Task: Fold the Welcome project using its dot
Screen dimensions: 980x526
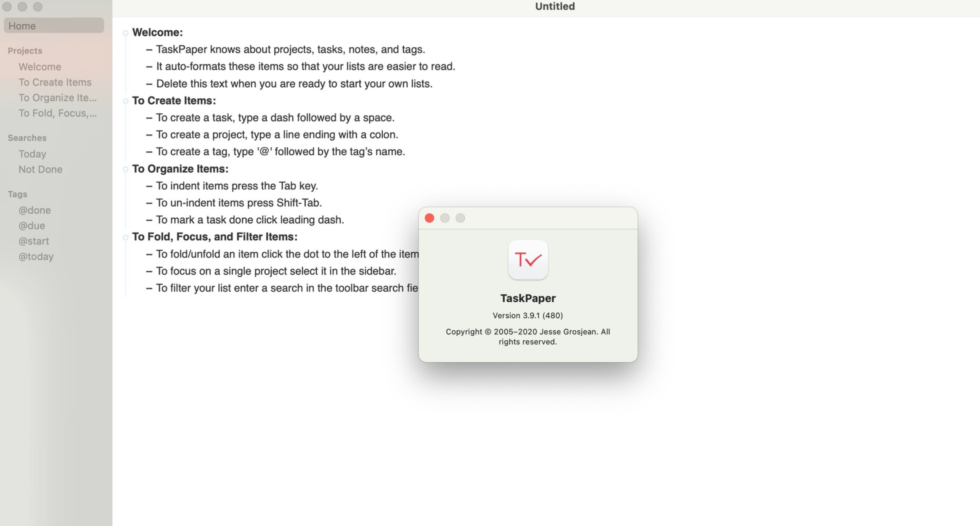Action: pyautogui.click(x=126, y=33)
